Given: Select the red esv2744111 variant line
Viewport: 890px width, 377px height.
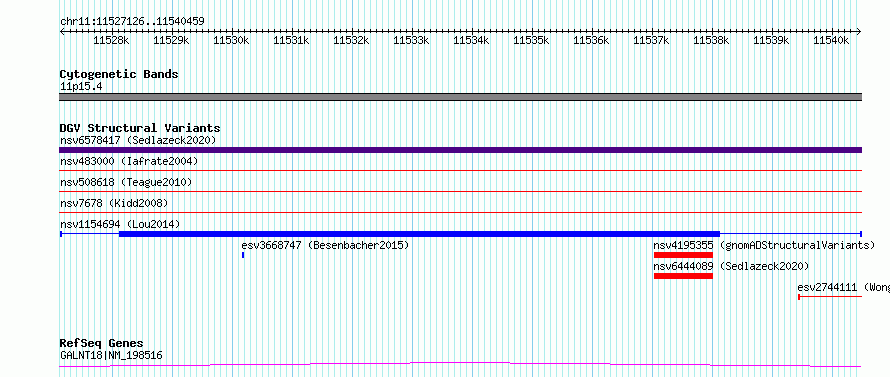Looking at the screenshot, I should tap(830, 297).
